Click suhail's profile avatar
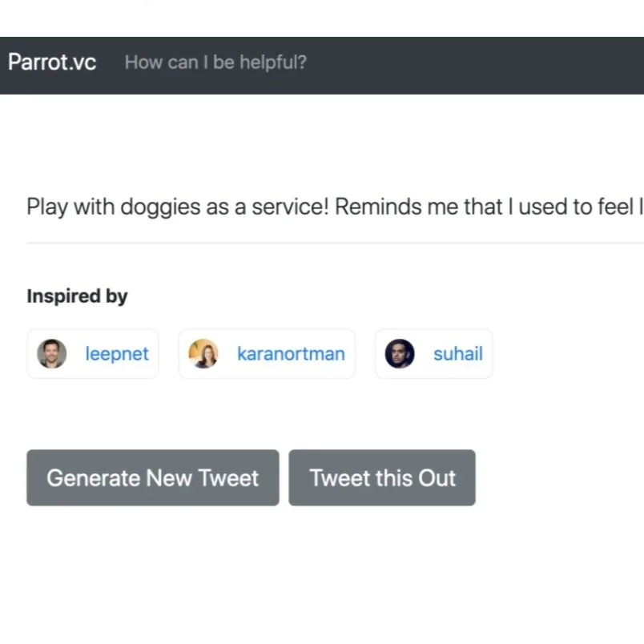 (400, 353)
